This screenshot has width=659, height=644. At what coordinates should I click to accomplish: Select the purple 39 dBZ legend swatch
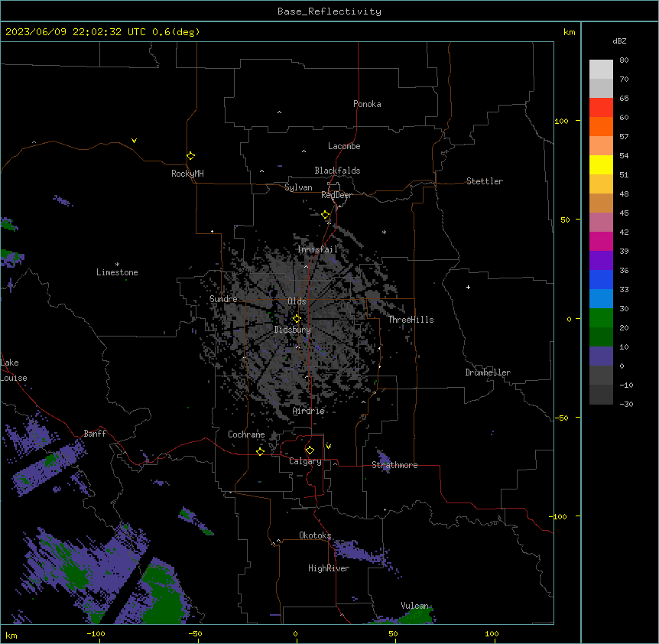(x=601, y=261)
